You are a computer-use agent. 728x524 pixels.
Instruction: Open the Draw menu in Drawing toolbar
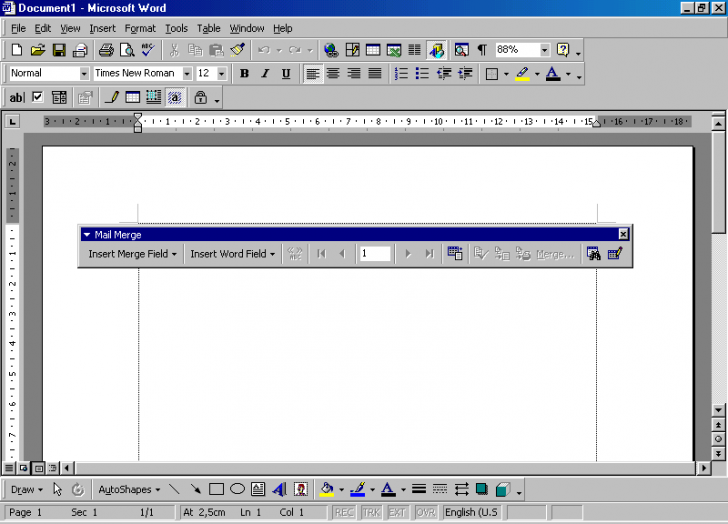click(x=26, y=489)
